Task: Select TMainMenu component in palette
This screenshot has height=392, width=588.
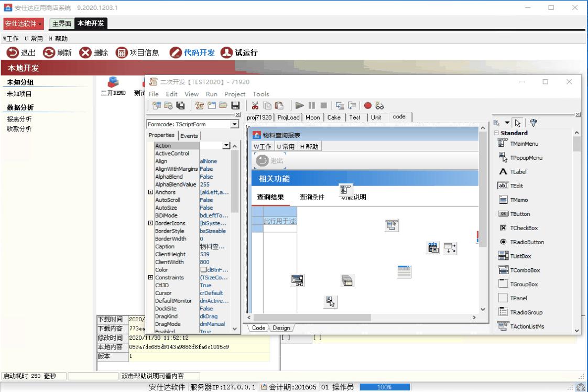Action: coord(518,143)
